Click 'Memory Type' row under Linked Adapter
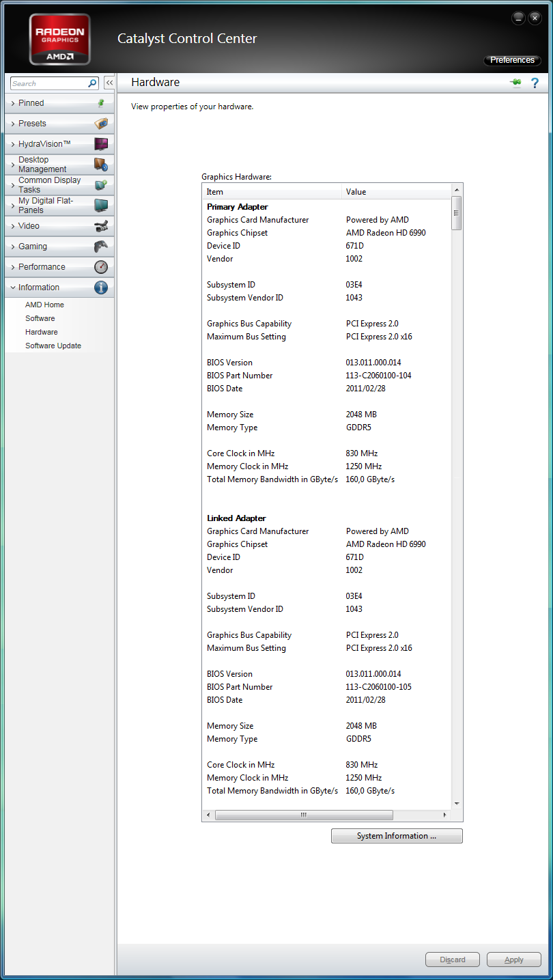 coord(327,739)
